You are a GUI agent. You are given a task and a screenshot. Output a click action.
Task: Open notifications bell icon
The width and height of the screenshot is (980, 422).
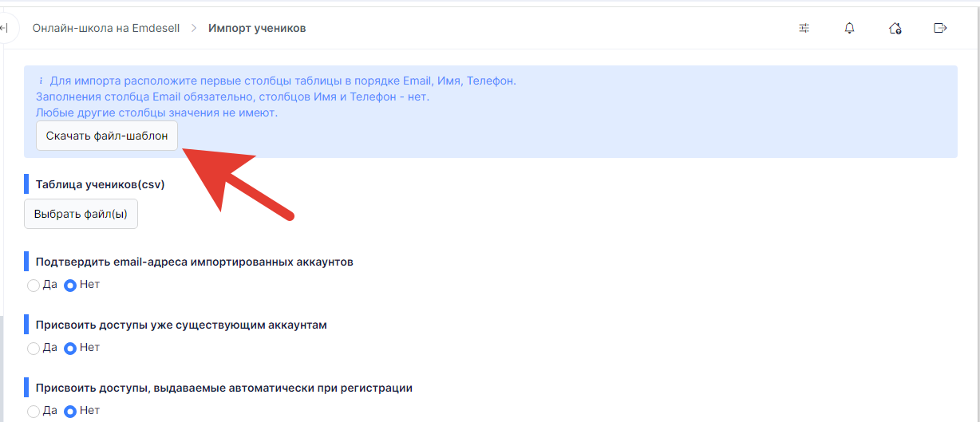point(849,29)
